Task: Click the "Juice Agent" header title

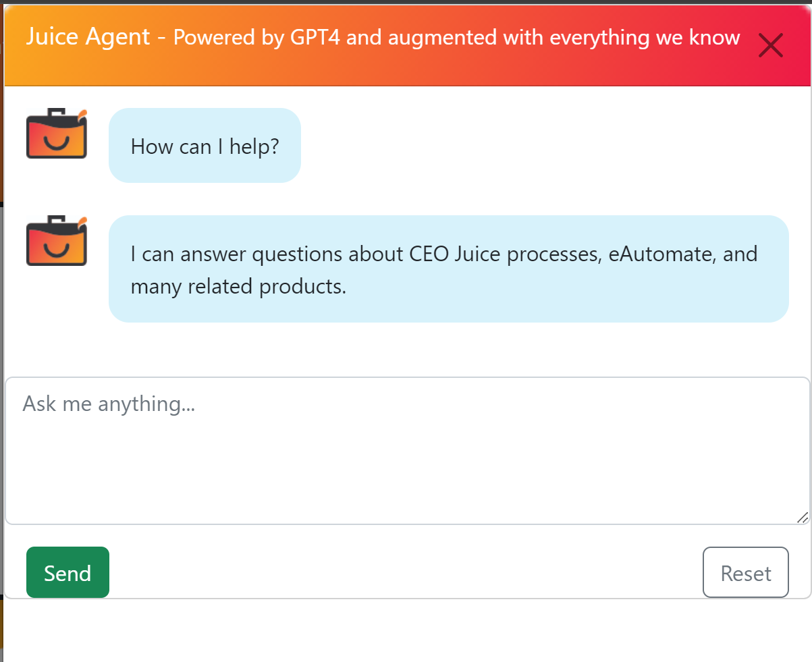Action: click(x=88, y=36)
